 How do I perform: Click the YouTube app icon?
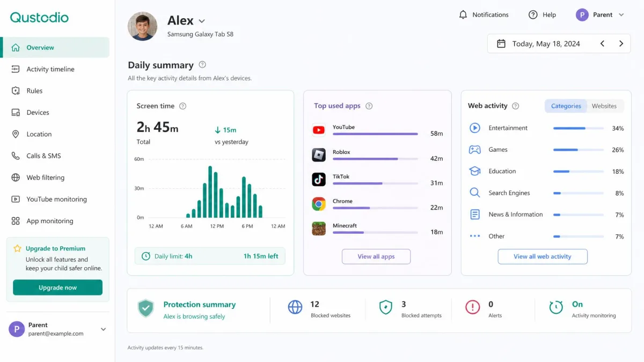(x=319, y=130)
